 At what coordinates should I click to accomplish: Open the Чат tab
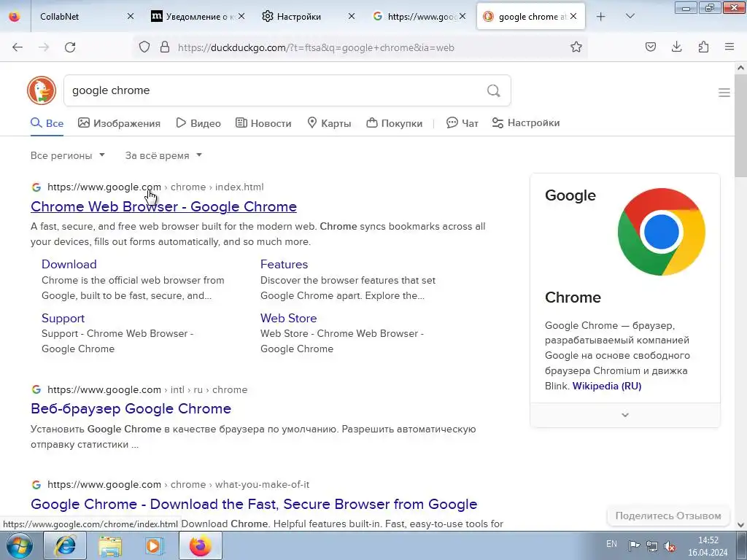tap(462, 123)
